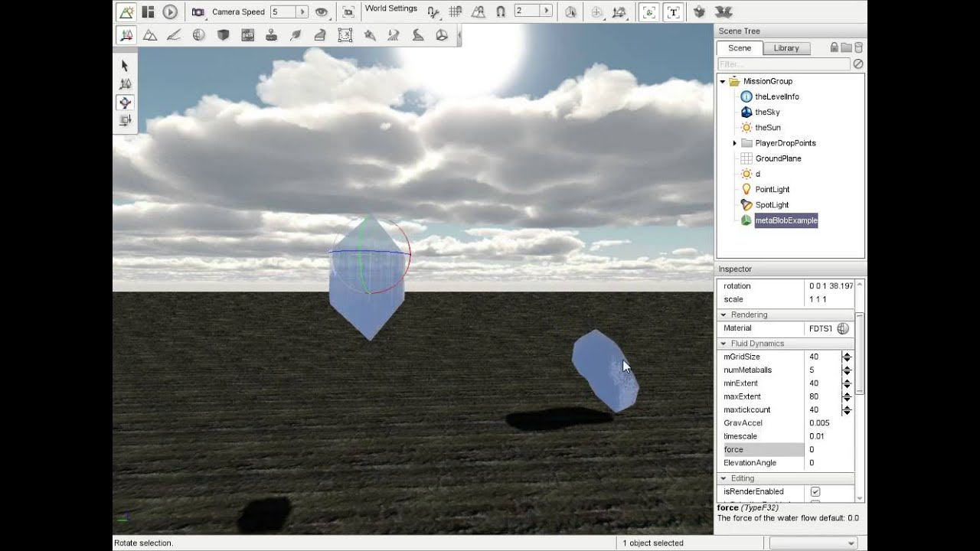Viewport: 980px width, 551px height.
Task: Open the Material FDTS1 picker globe
Action: coord(843,328)
